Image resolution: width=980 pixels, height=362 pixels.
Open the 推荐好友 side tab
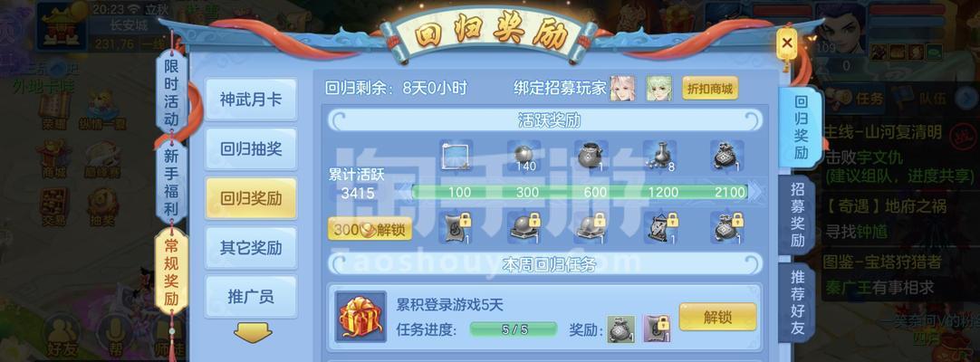(x=797, y=302)
